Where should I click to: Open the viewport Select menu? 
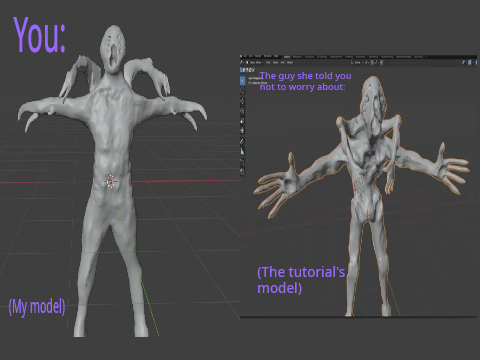pos(275,62)
